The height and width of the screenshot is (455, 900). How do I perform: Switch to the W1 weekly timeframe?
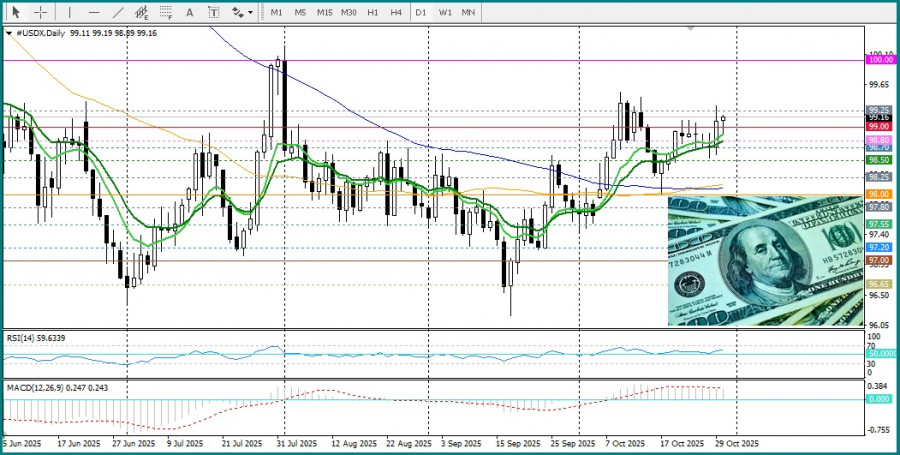(x=445, y=12)
